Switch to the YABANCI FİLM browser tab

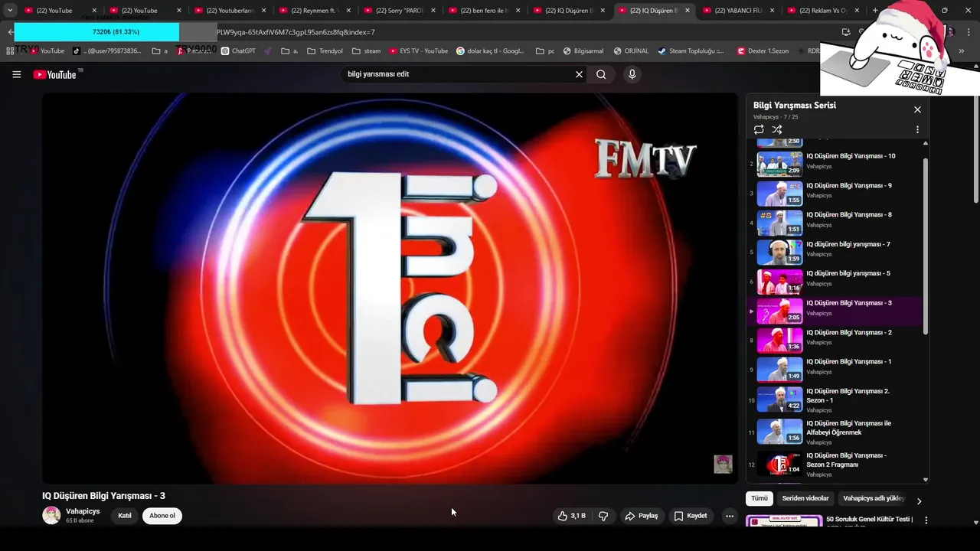click(x=738, y=11)
